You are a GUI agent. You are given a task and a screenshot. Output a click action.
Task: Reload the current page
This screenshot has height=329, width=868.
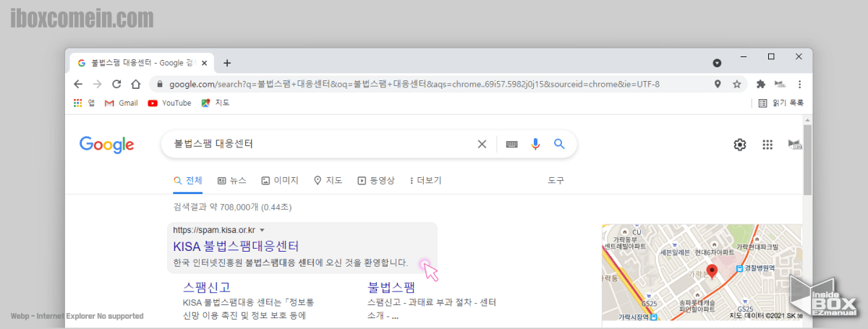[x=116, y=84]
